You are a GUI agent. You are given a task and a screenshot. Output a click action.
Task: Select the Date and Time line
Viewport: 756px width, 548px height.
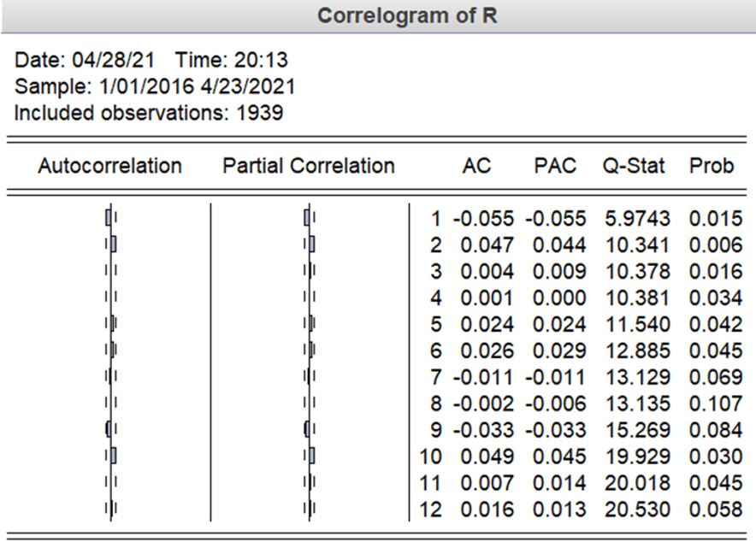click(x=152, y=60)
